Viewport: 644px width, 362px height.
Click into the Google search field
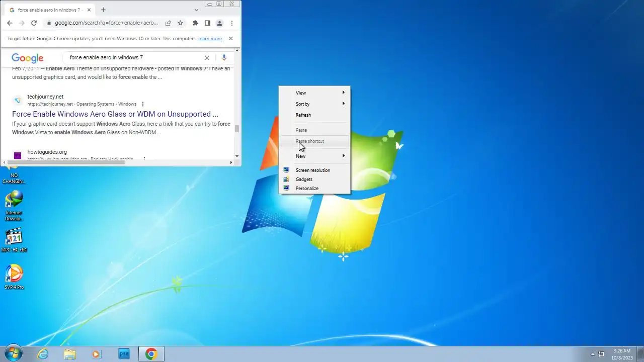pos(135,58)
